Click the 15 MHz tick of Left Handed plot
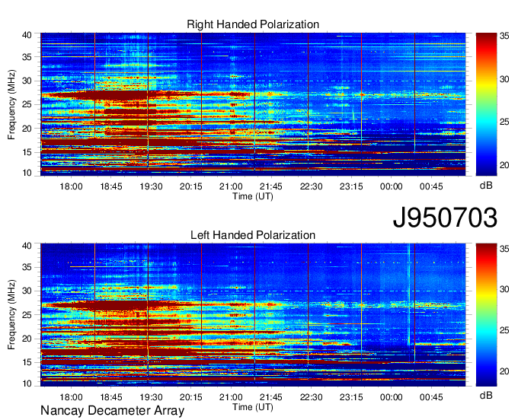 [27, 363]
